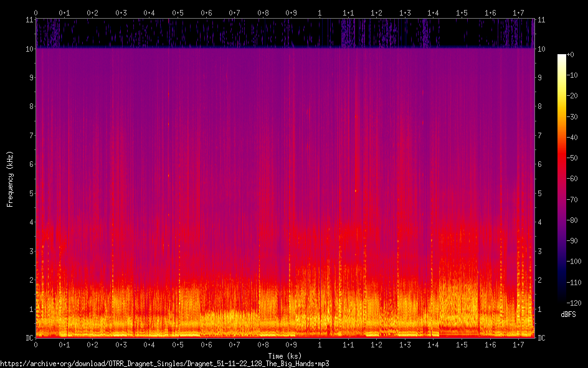This screenshot has width=588, height=368.
Task: Click the 0.5 tick on the bottom time axis
Action: (x=178, y=344)
